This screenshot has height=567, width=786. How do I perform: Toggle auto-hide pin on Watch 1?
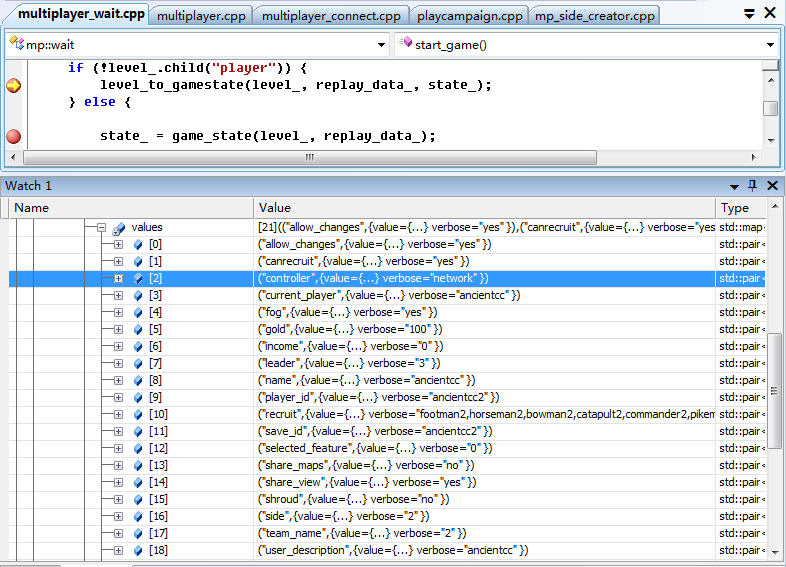pyautogui.click(x=752, y=185)
